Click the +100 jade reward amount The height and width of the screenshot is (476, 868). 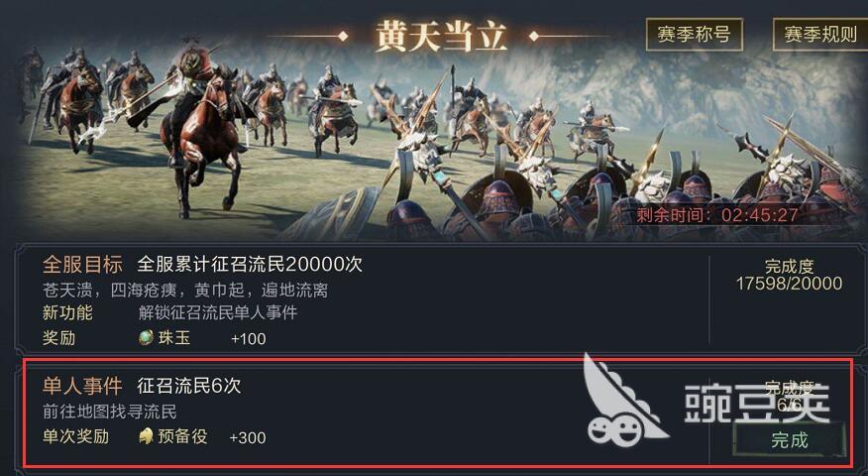248,338
